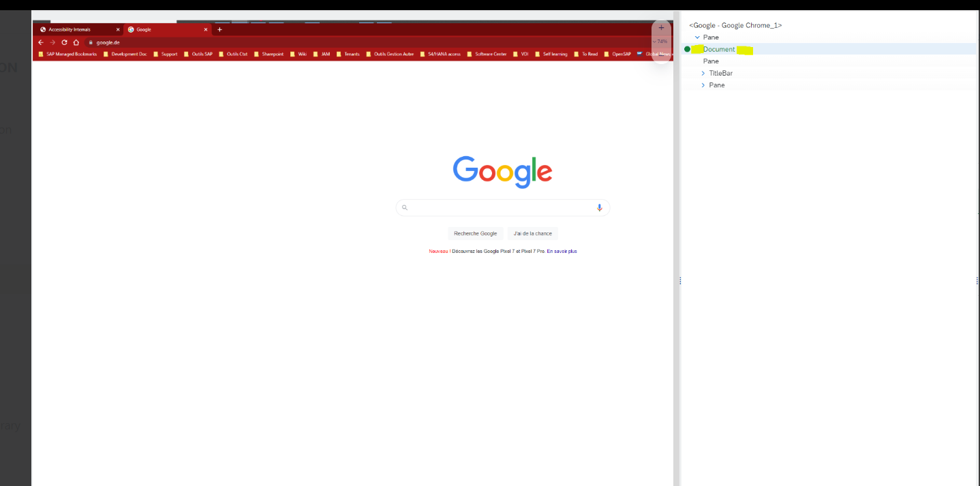The image size is (980, 486).
Task: Expand the TitleBar tree node
Action: [703, 73]
